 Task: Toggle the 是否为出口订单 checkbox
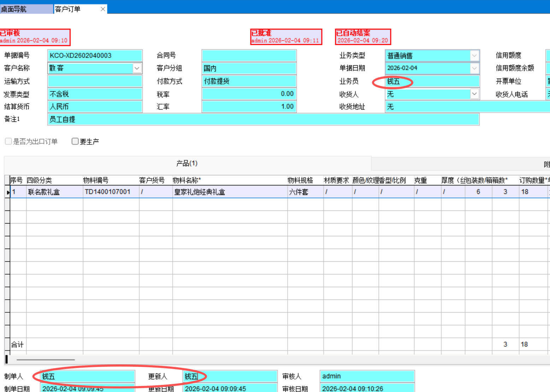(8, 141)
